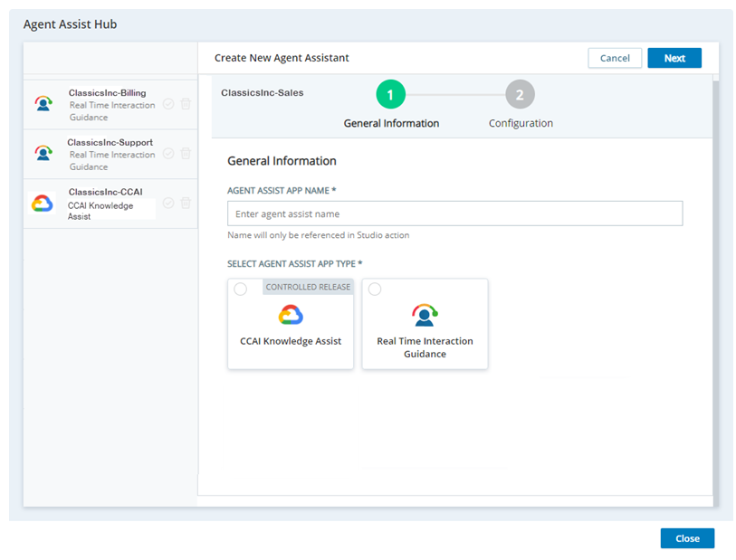Click the Studio action helper text

coord(319,235)
